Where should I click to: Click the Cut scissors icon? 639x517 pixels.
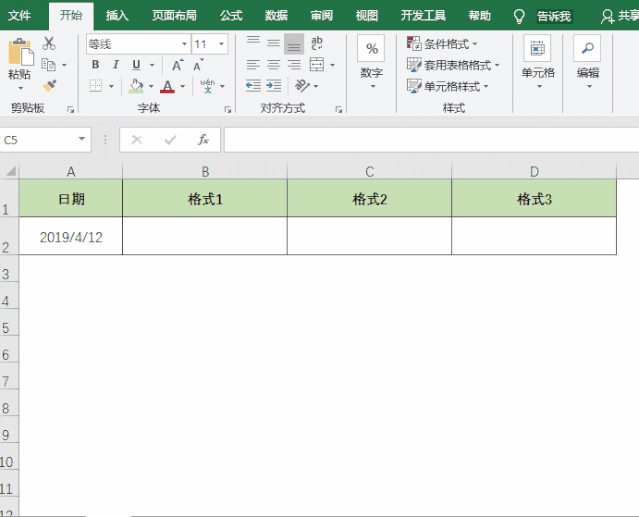[49, 43]
